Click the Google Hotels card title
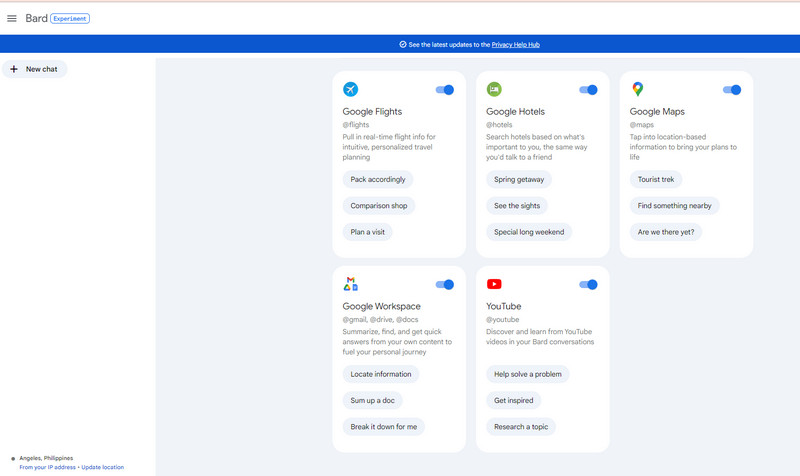The height and width of the screenshot is (476, 800). click(515, 112)
